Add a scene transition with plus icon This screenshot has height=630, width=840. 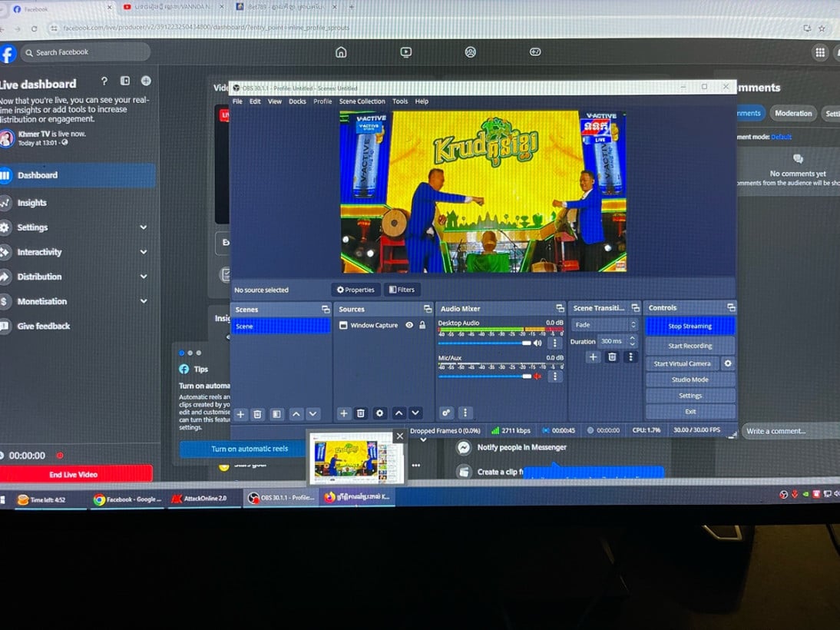[593, 357]
